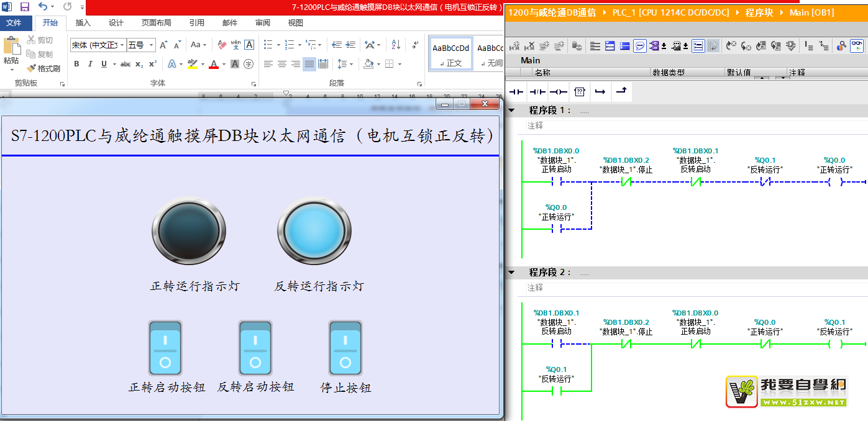868x421 pixels.
Task: Collapse 程序段 1 network
Action: pyautogui.click(x=511, y=111)
